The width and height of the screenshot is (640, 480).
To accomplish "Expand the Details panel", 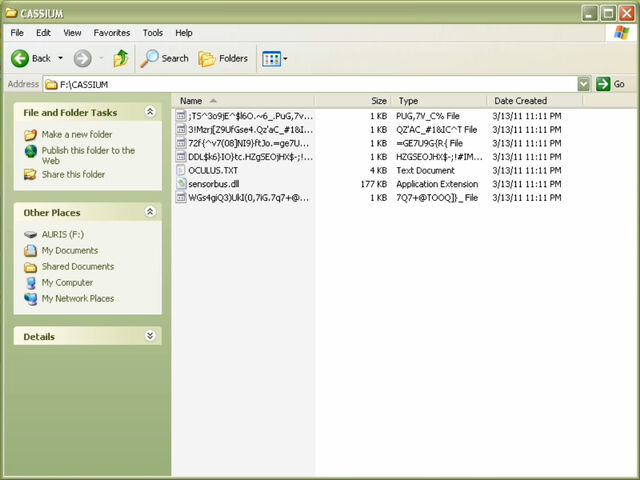I will coord(150,336).
